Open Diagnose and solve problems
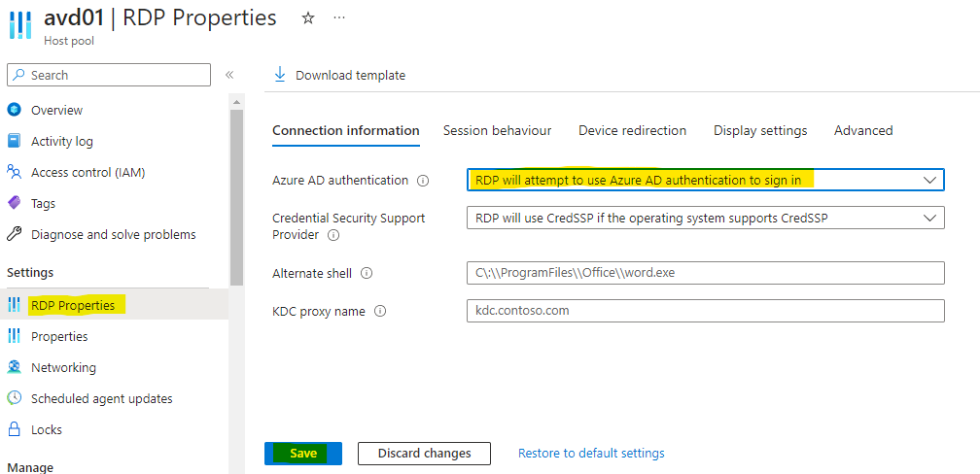Image resolution: width=980 pixels, height=474 pixels. click(113, 234)
